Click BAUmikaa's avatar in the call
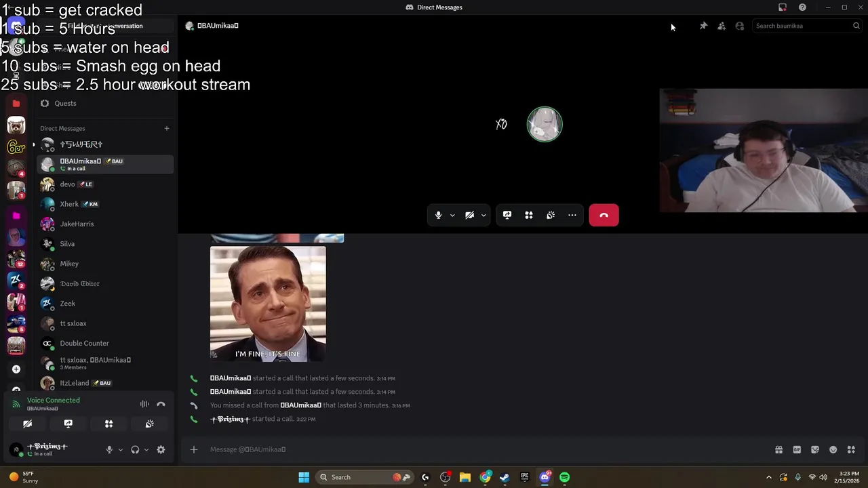This screenshot has height=488, width=868. 545,124
